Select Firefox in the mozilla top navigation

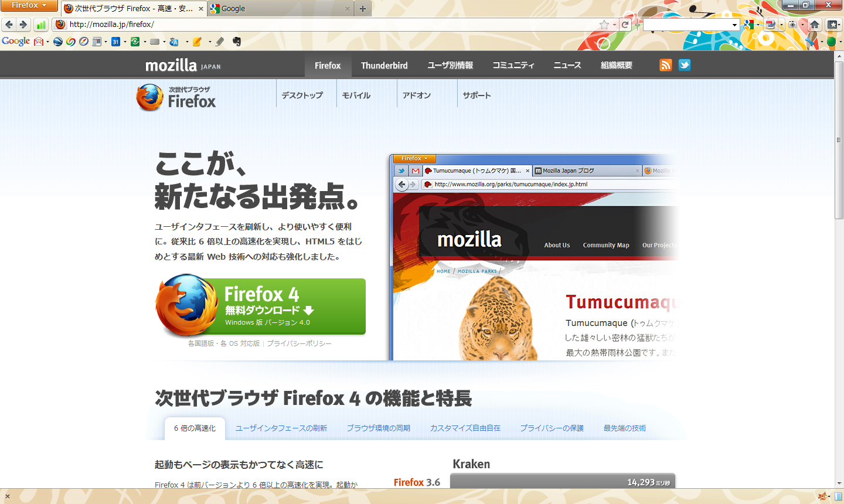328,65
